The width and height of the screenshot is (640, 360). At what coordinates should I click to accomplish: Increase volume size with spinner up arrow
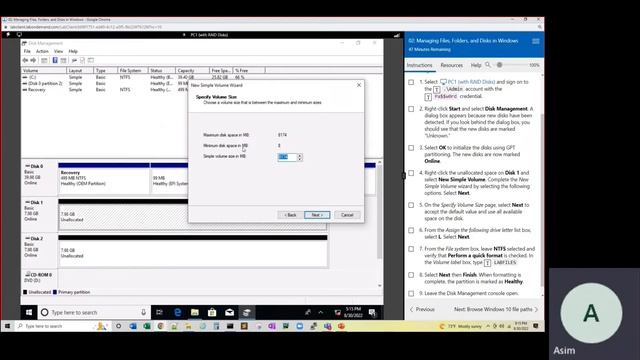[x=300, y=156]
